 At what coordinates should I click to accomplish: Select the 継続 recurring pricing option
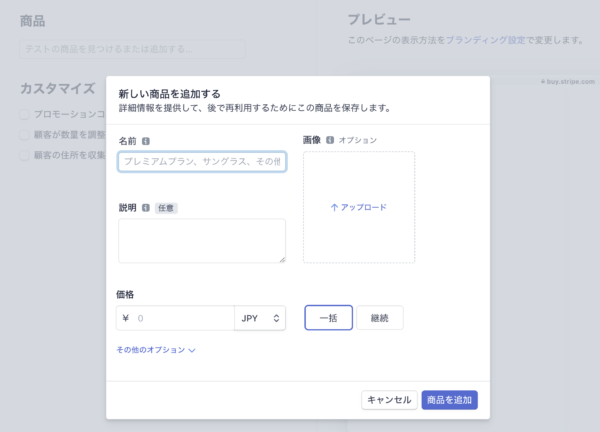(380, 318)
